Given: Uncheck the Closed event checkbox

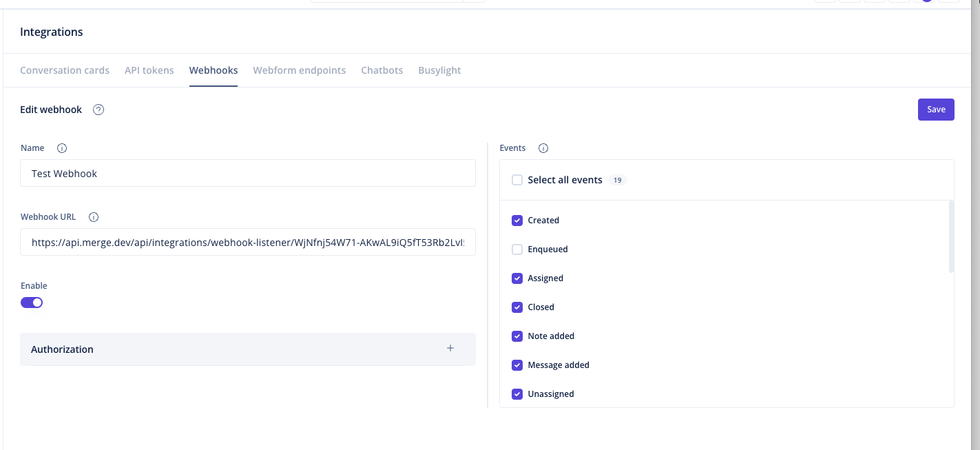Looking at the screenshot, I should click(517, 307).
